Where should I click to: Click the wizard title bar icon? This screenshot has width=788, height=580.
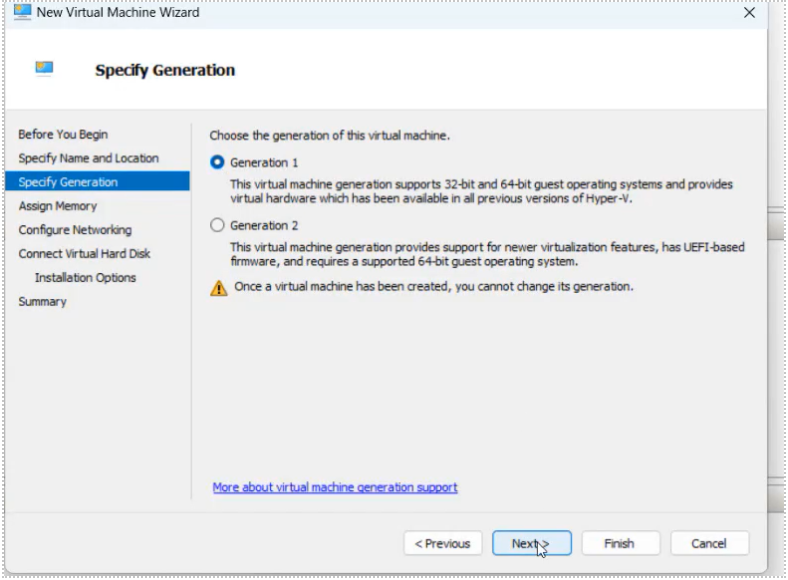(x=22, y=12)
